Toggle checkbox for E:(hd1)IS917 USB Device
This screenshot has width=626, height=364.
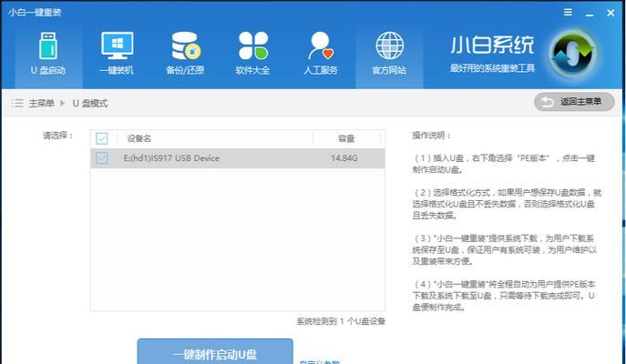click(102, 157)
